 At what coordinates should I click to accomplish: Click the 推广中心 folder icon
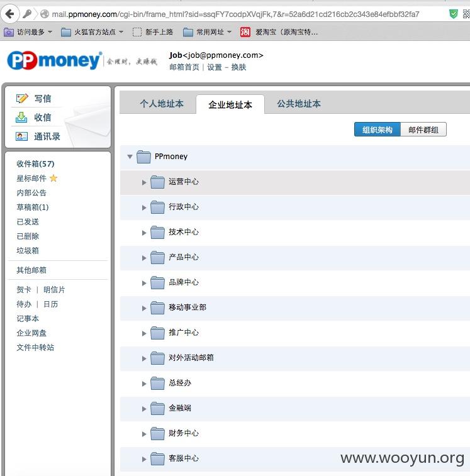[x=157, y=333]
